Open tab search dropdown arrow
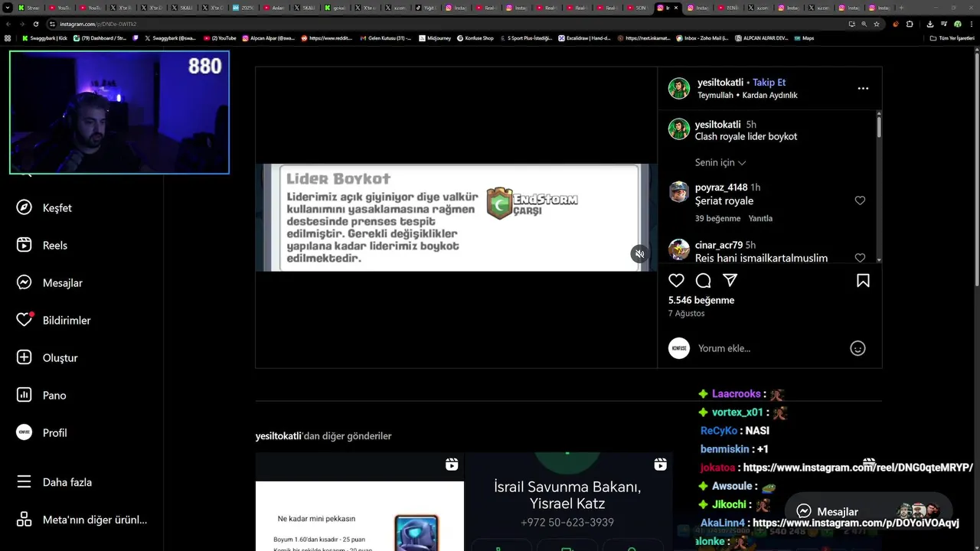The height and width of the screenshot is (551, 980). (8, 8)
